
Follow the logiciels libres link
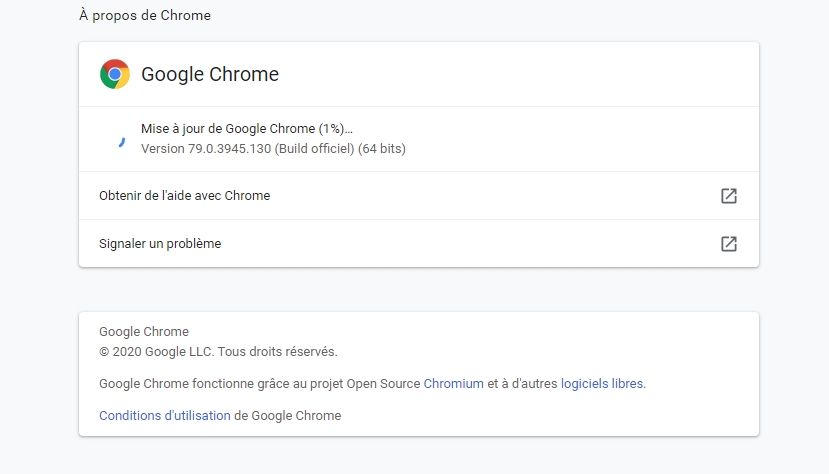[602, 384]
